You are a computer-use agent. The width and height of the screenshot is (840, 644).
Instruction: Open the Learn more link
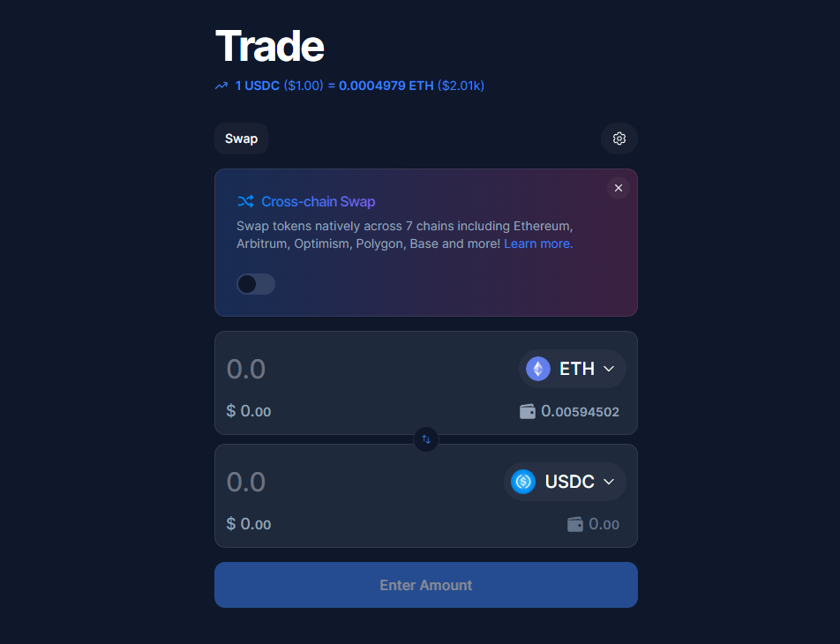[x=538, y=243]
